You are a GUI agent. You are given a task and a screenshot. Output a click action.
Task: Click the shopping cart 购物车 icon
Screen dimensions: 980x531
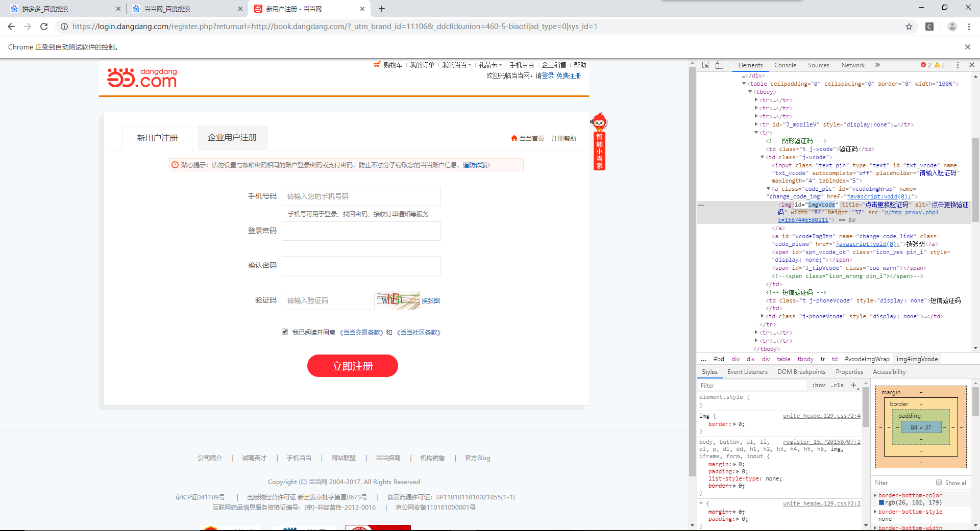(x=377, y=65)
